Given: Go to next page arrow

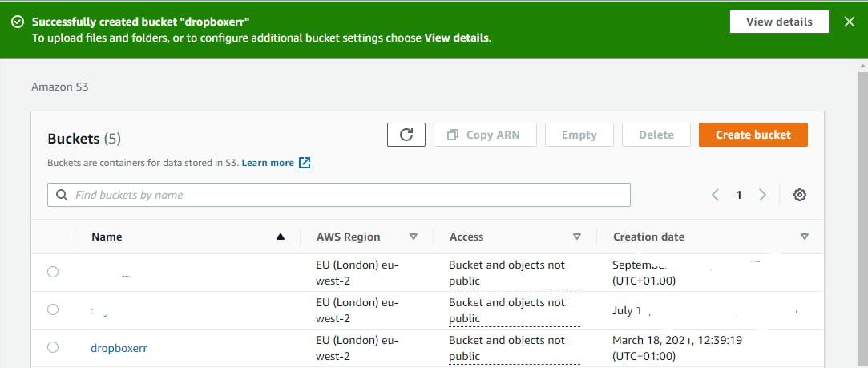Looking at the screenshot, I should (762, 195).
